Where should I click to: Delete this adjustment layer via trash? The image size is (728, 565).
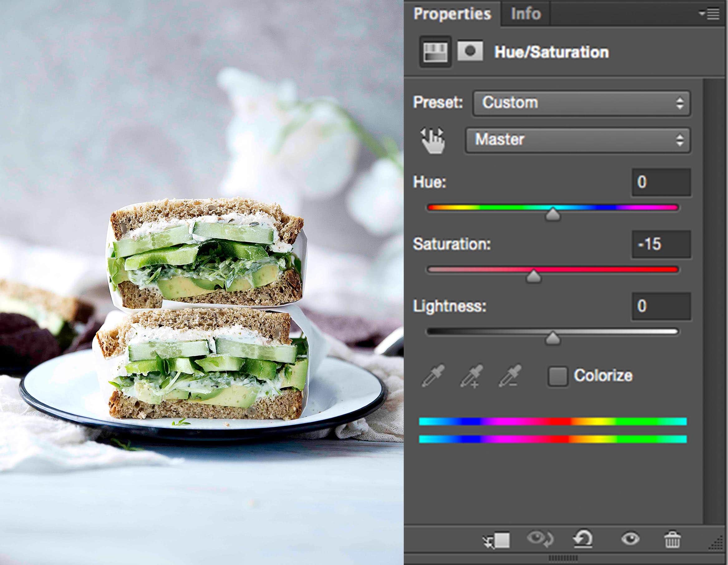[672, 539]
